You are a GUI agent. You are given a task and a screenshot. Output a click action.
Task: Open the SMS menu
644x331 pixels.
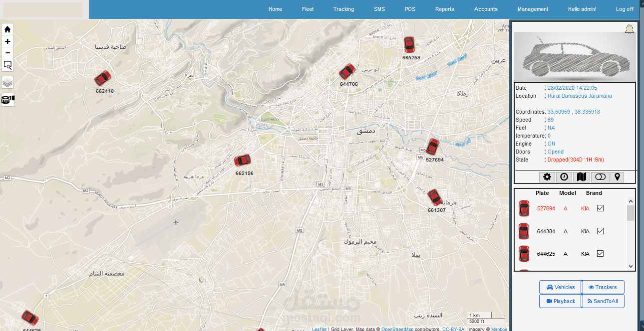click(379, 9)
